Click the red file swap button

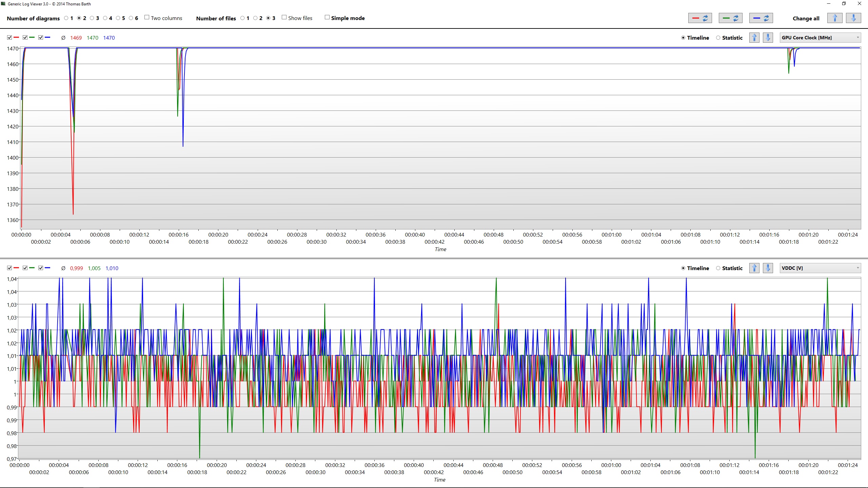click(x=700, y=18)
